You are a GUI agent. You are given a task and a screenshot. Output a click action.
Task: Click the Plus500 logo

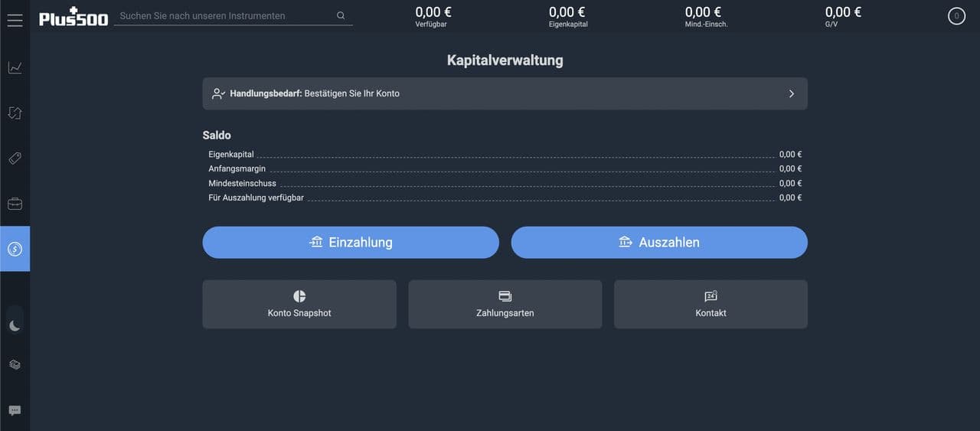pyautogui.click(x=73, y=17)
